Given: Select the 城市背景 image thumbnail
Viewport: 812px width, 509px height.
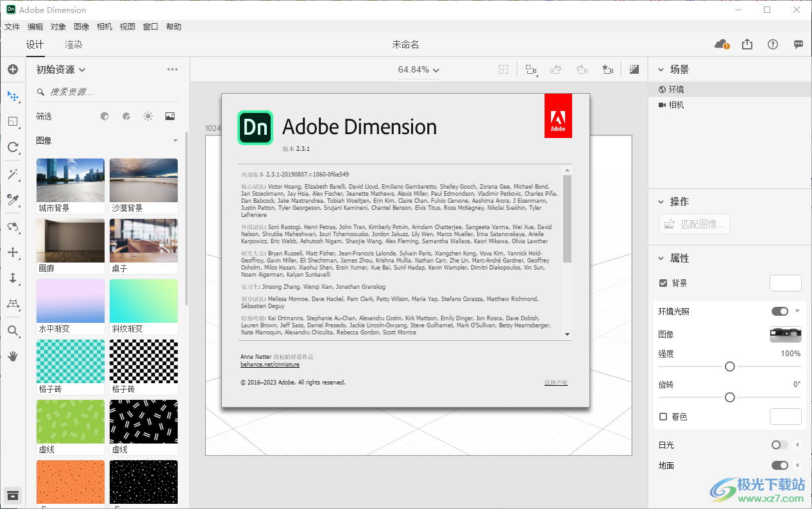Looking at the screenshot, I should [71, 180].
